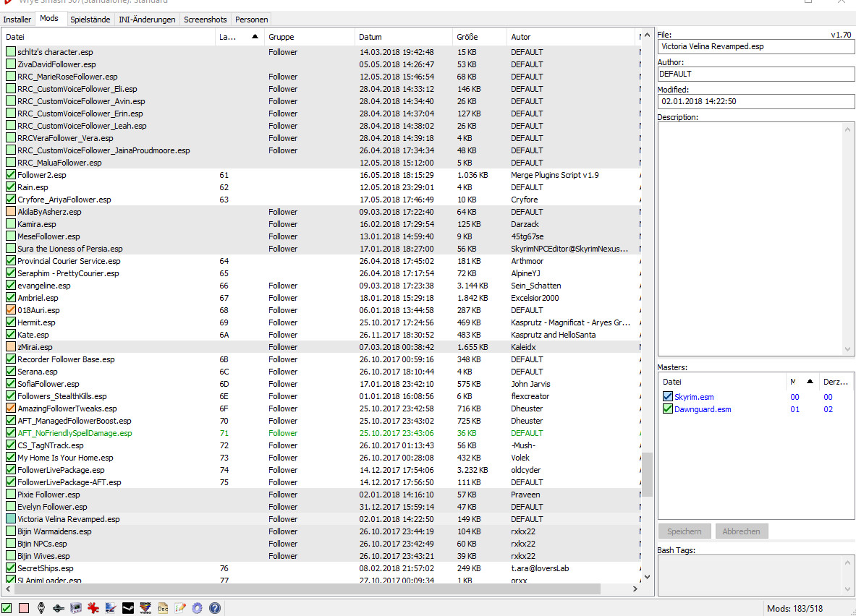Click the Bink Video icon

point(146,608)
